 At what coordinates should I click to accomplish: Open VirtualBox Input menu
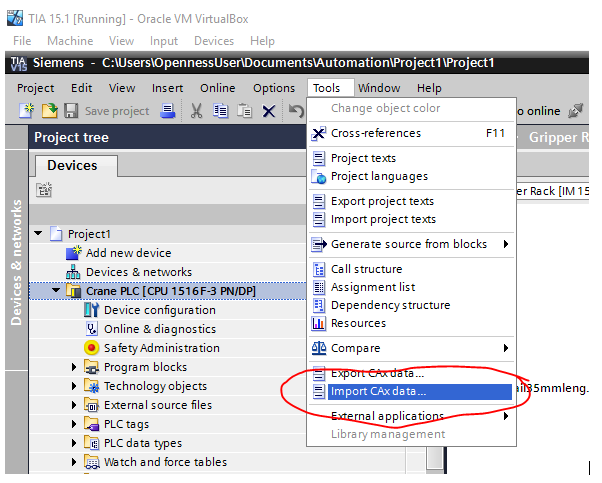tap(164, 41)
